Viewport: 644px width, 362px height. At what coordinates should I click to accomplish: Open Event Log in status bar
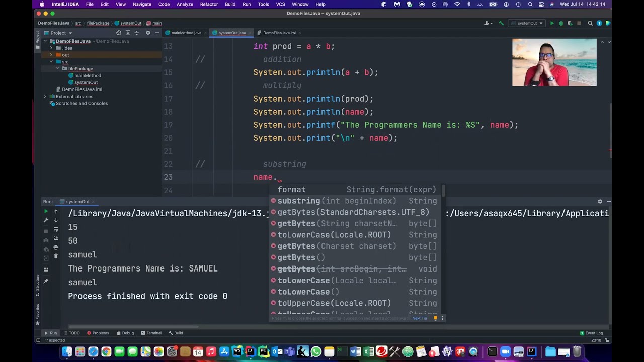(591, 333)
